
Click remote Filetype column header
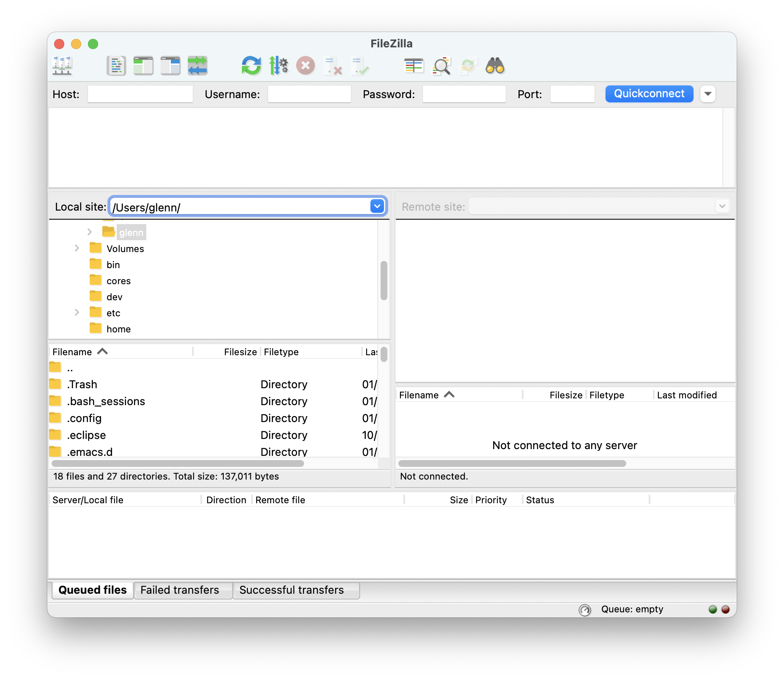(x=620, y=395)
